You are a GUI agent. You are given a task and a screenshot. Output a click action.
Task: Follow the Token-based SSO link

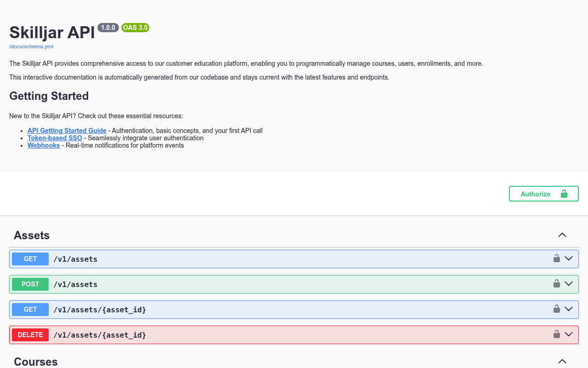coord(55,138)
